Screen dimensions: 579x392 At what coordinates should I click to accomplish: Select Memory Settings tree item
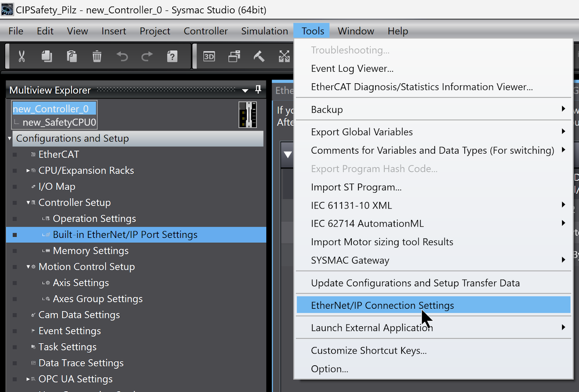point(91,251)
